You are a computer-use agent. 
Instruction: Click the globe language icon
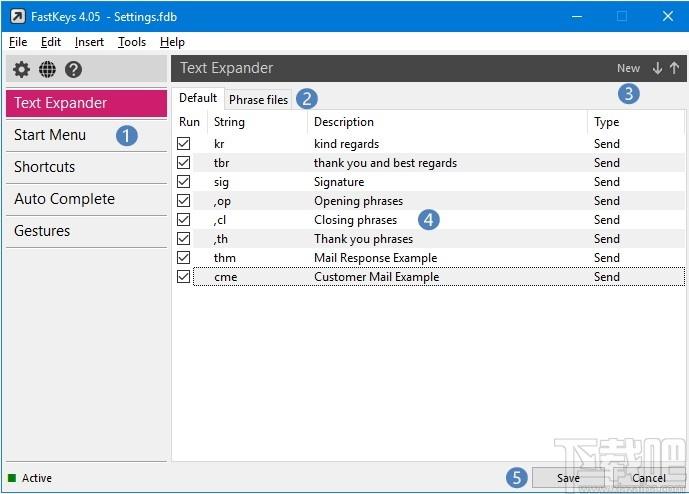point(47,69)
